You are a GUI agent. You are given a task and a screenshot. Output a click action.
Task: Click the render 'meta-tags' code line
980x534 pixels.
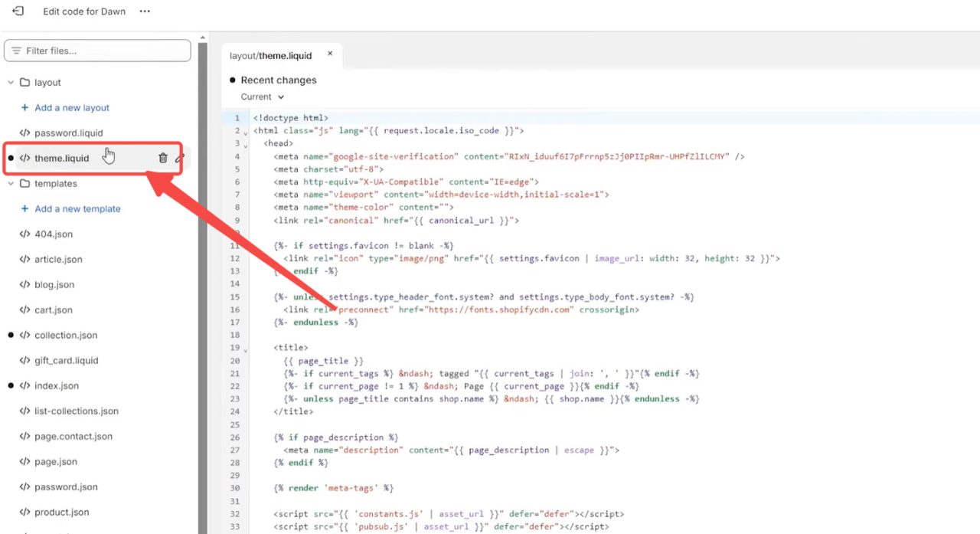(333, 488)
